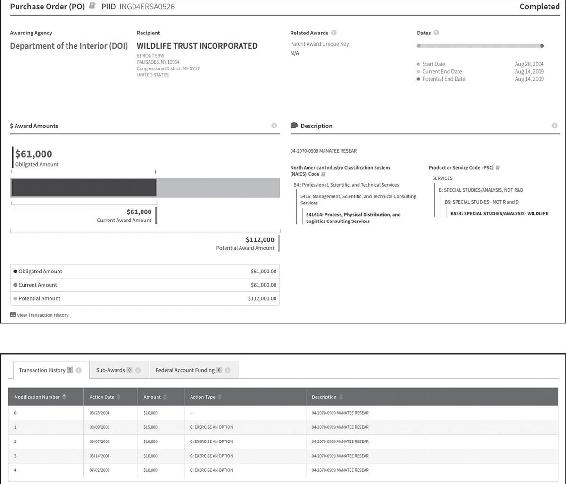Viewport: 566px width, 484px height.
Task: Click Modification Number 2 row cell
Action: 46,441
